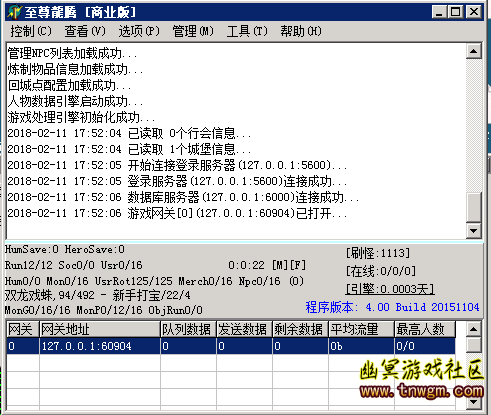This screenshot has width=491, height=415.
Task: Click the log scrollbar down arrow
Action: click(x=473, y=230)
